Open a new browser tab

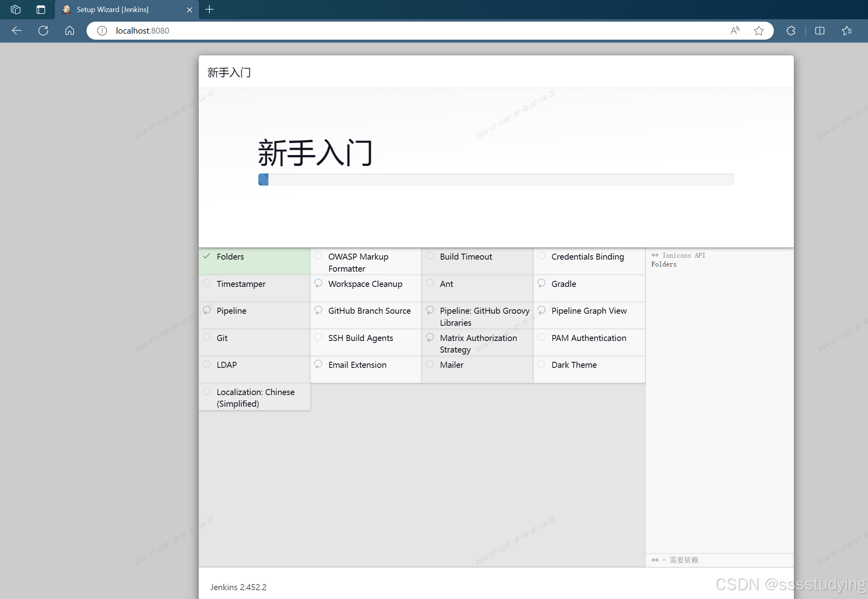click(x=209, y=10)
